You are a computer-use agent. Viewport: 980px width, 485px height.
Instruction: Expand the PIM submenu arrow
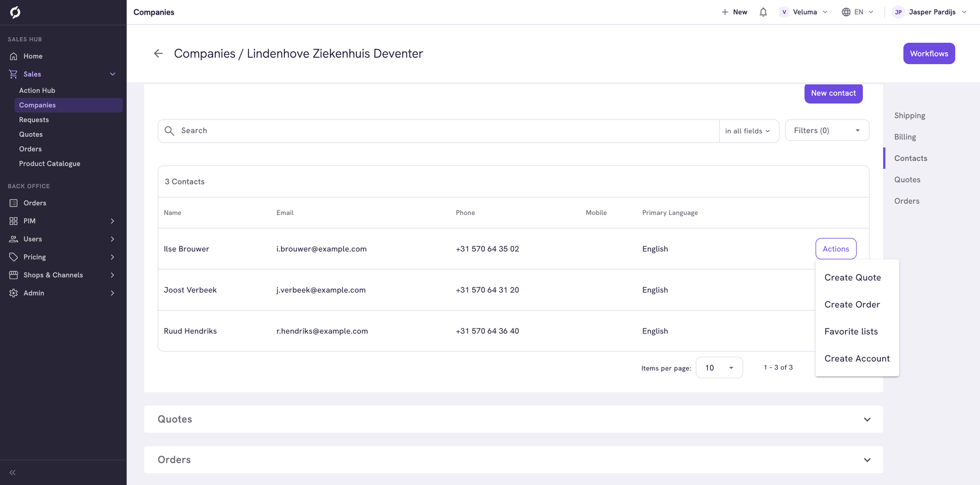pyautogui.click(x=113, y=221)
